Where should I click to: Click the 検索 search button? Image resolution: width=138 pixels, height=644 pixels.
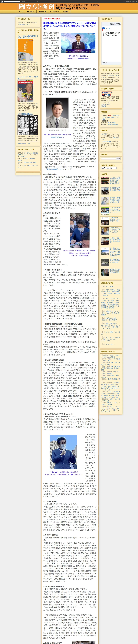[x=118, y=159]
